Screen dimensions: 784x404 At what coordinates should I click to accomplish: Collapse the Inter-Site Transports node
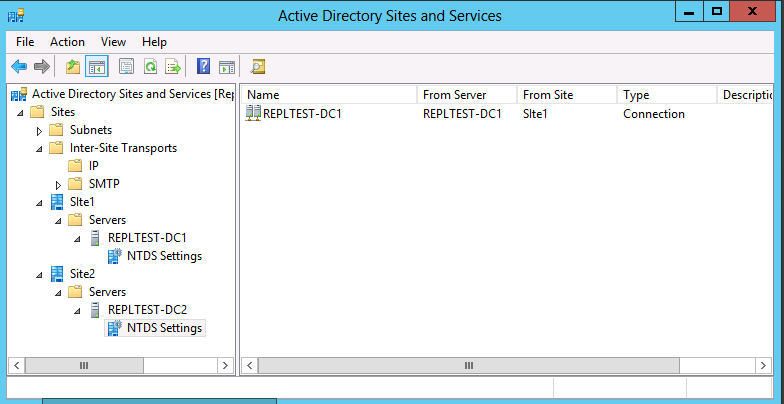[40, 149]
